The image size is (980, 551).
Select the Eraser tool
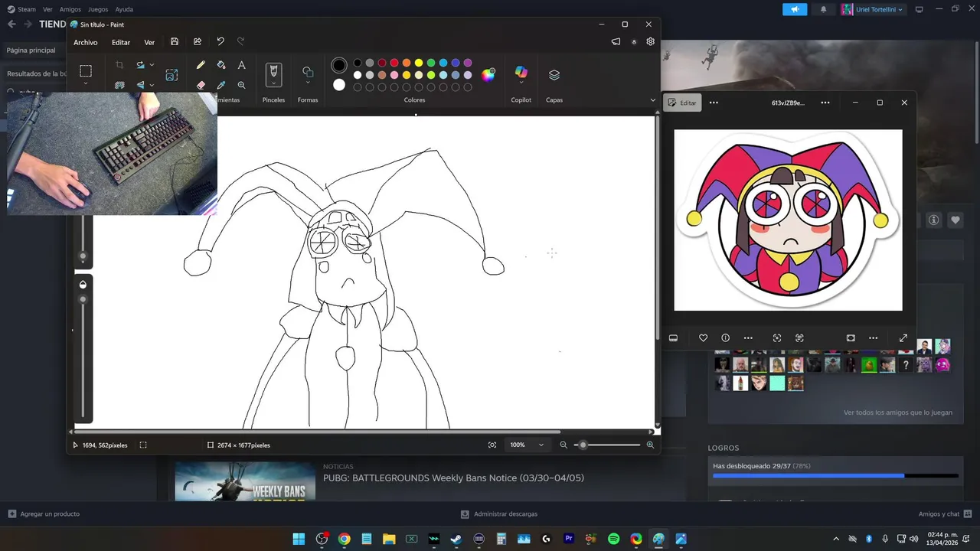(201, 85)
